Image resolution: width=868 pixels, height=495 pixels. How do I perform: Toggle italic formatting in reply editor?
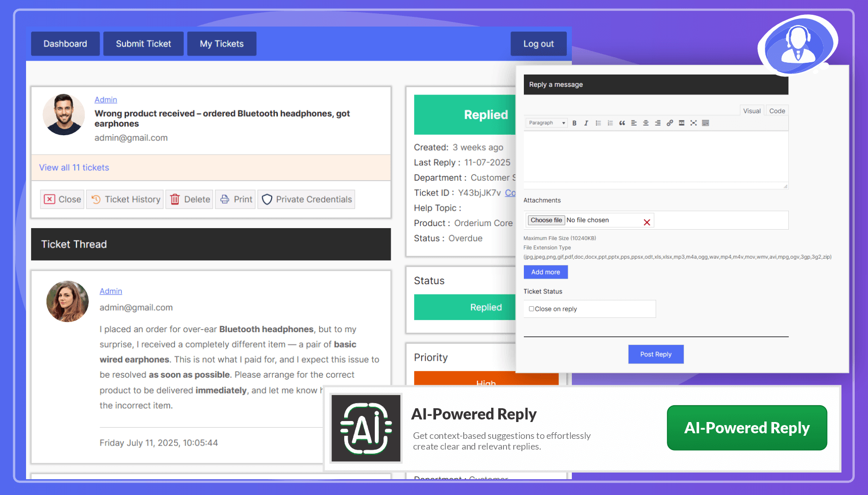click(x=586, y=123)
